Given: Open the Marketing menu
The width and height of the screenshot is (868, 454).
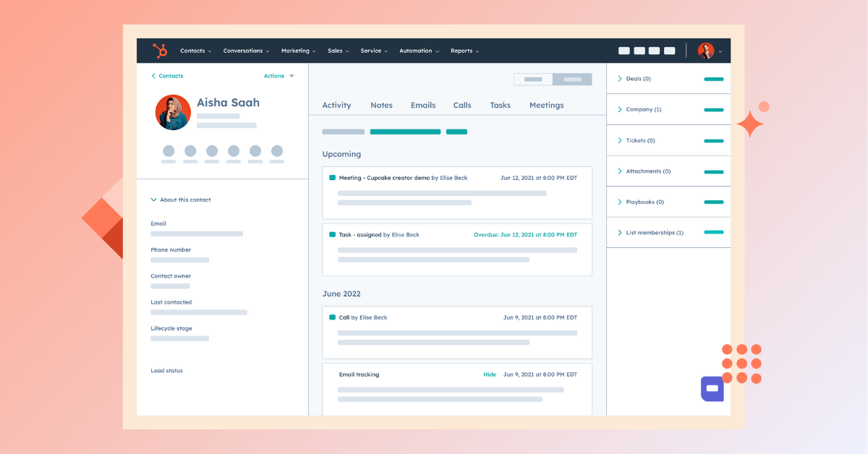Looking at the screenshot, I should 298,51.
